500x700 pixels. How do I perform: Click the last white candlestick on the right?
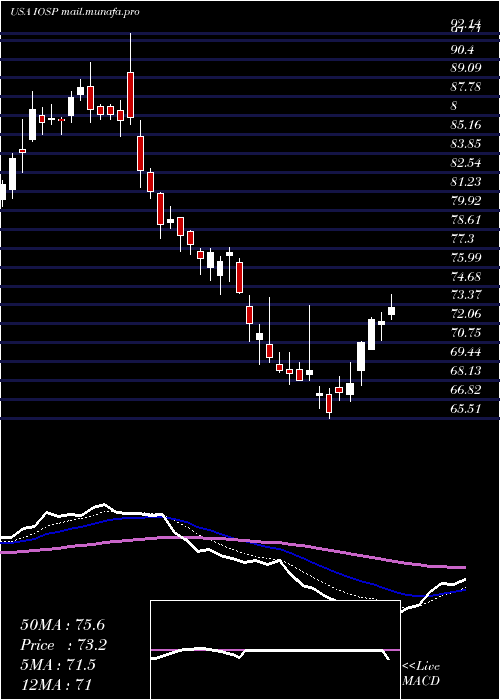[x=392, y=311]
